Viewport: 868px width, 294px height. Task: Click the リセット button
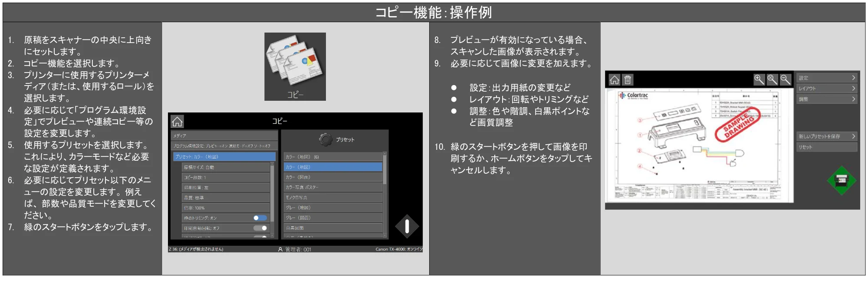pos(827,147)
